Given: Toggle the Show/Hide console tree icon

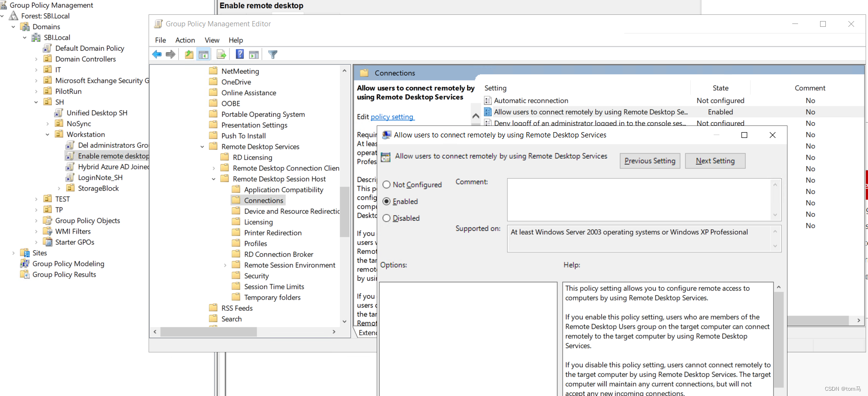Looking at the screenshot, I should coord(204,55).
